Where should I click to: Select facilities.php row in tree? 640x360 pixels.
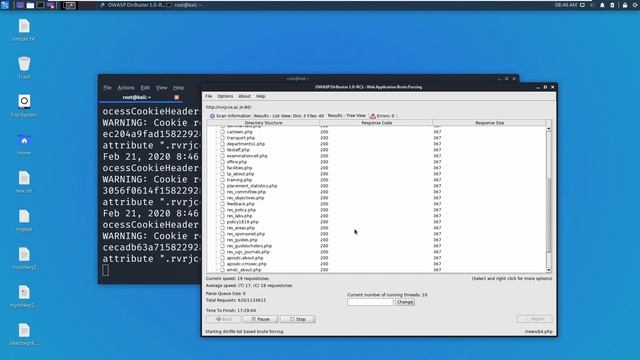point(239,168)
